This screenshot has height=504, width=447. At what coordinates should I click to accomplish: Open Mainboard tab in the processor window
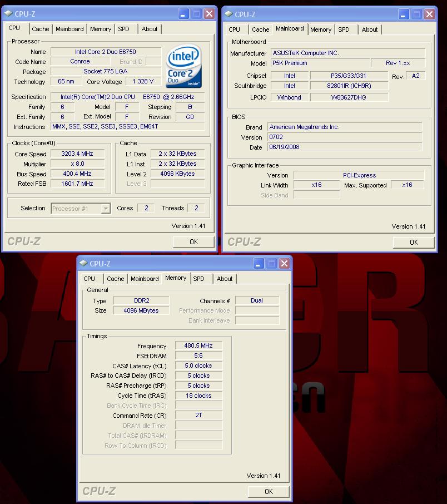point(69,29)
